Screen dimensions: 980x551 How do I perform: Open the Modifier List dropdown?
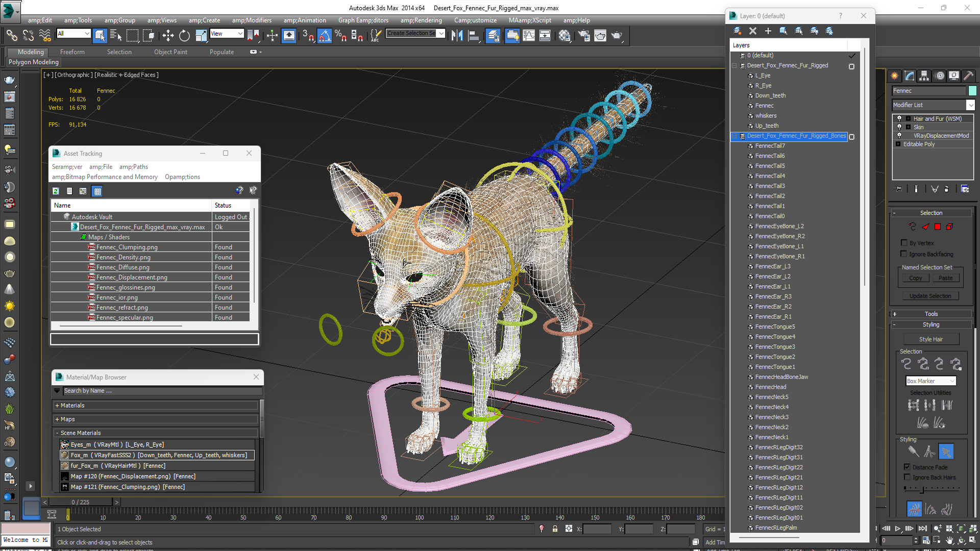click(970, 105)
